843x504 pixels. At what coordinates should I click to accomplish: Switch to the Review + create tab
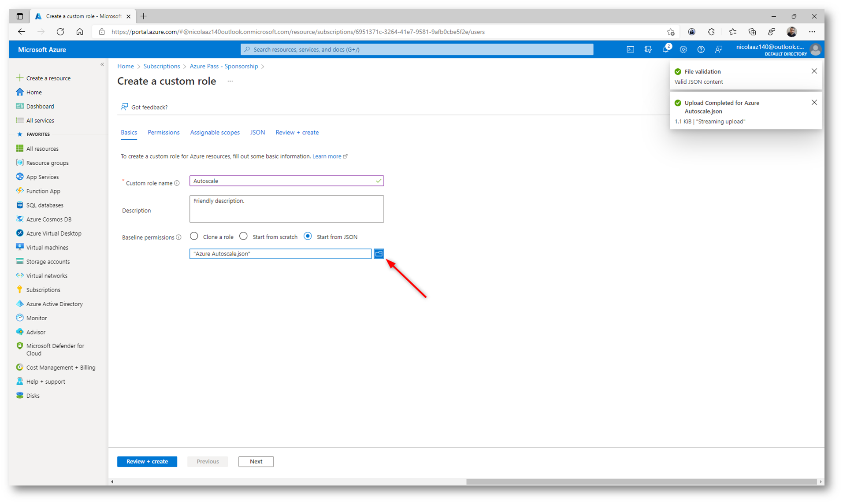(x=297, y=132)
